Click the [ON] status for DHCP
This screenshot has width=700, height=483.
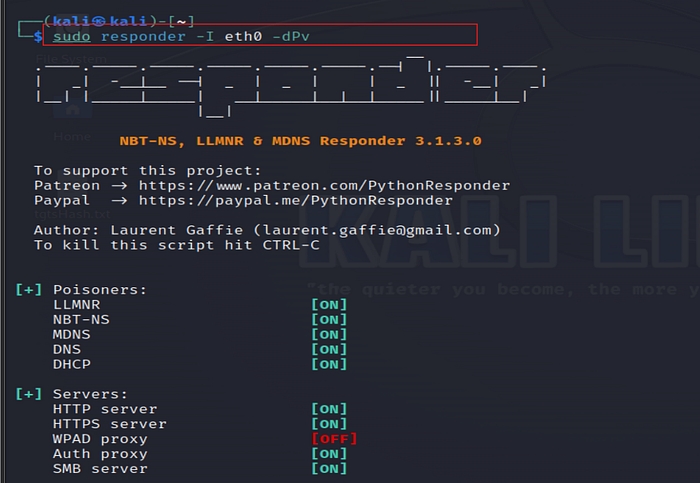329,364
